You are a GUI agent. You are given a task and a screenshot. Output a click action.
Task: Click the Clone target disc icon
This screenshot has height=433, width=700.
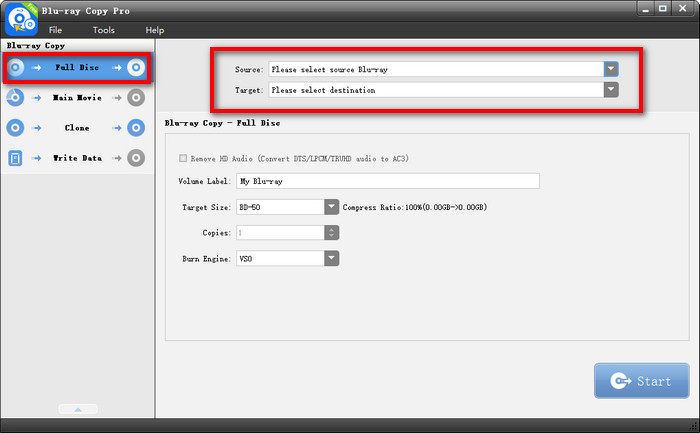[136, 128]
